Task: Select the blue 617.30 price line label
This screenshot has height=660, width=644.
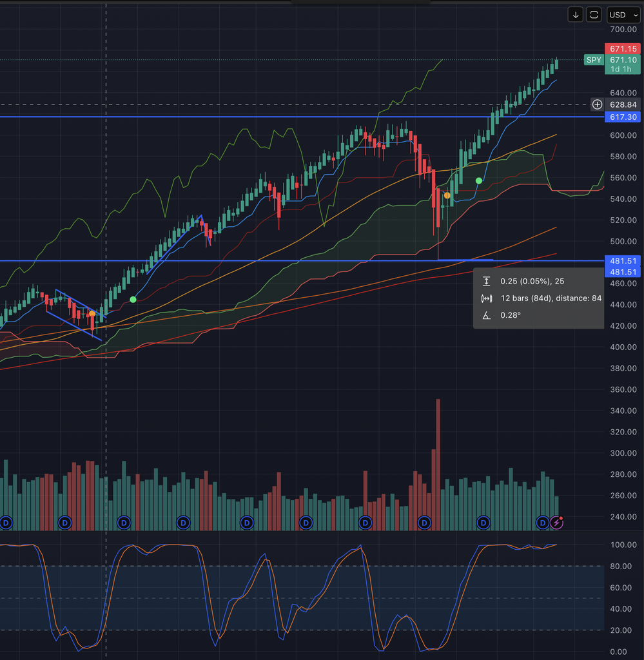Action: click(622, 117)
